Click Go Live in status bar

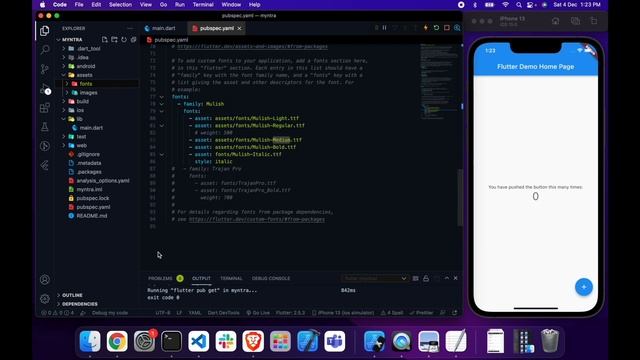pyautogui.click(x=258, y=313)
